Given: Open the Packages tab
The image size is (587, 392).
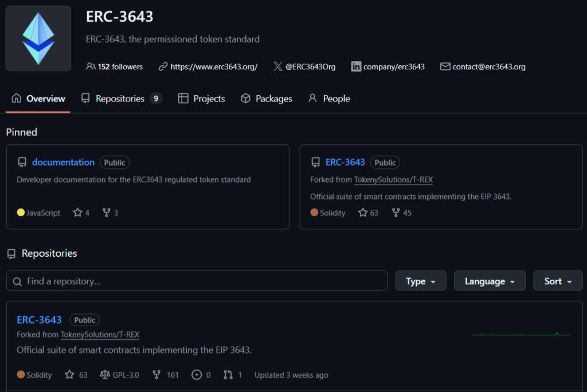Looking at the screenshot, I should point(266,99).
